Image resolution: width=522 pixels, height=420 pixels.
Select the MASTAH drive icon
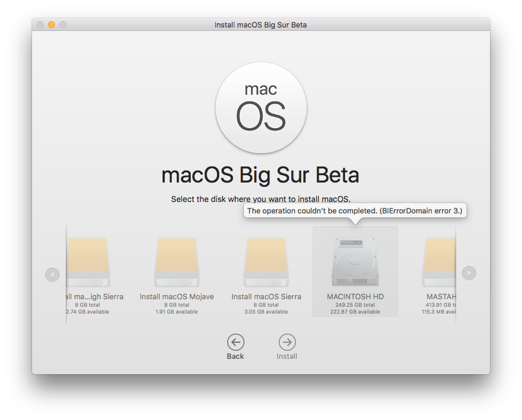point(439,262)
